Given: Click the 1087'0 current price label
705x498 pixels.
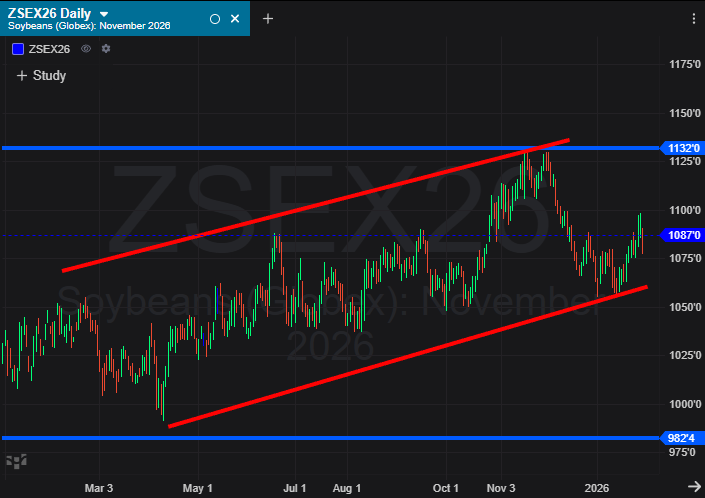Looking at the screenshot, I should [683, 235].
